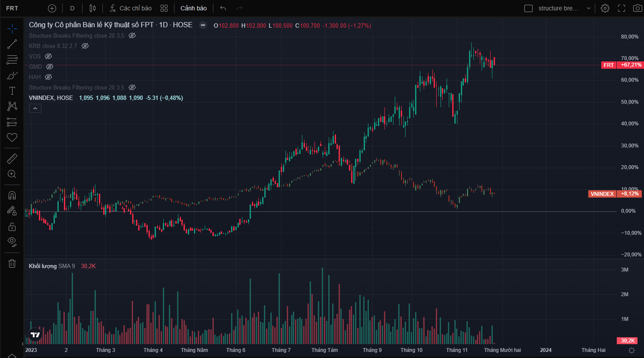Open the layout setup square icon

(528, 8)
